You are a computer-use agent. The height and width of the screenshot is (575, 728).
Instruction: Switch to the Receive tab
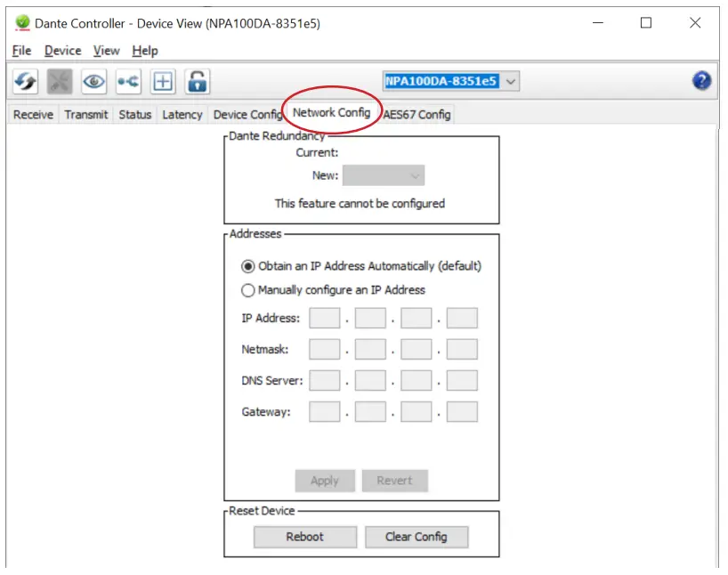[33, 115]
